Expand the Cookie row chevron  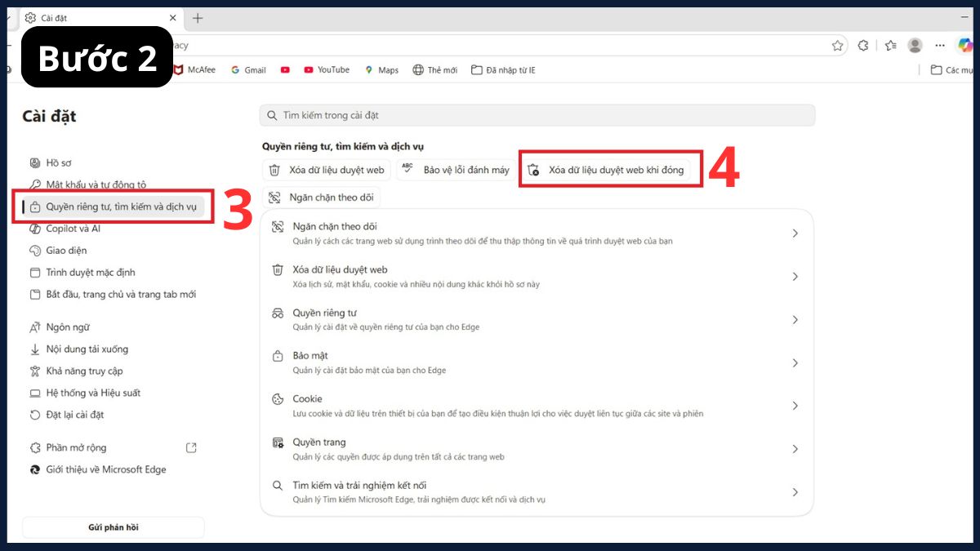(x=795, y=406)
